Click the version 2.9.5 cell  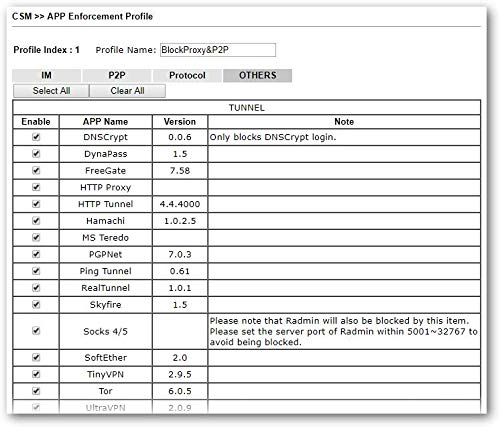180,374
